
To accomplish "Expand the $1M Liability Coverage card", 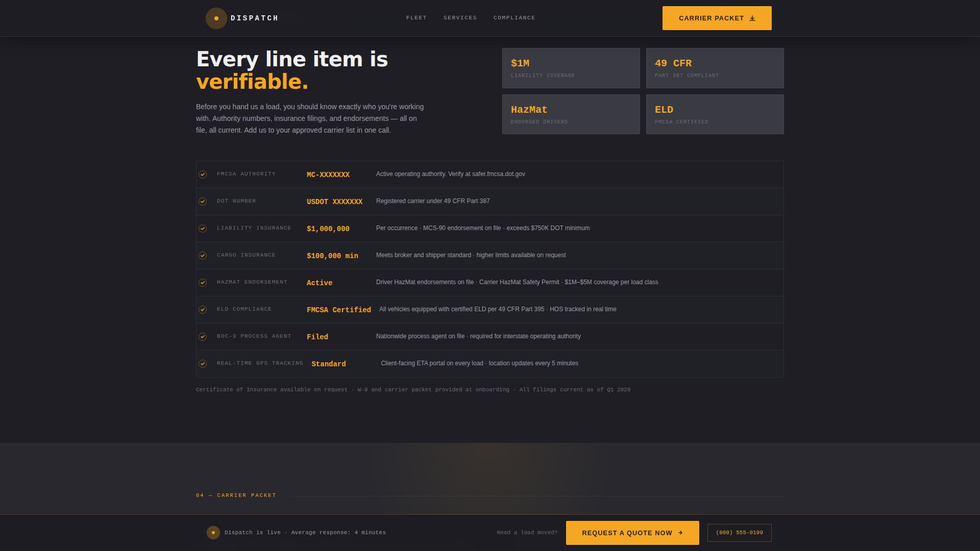I will [571, 68].
